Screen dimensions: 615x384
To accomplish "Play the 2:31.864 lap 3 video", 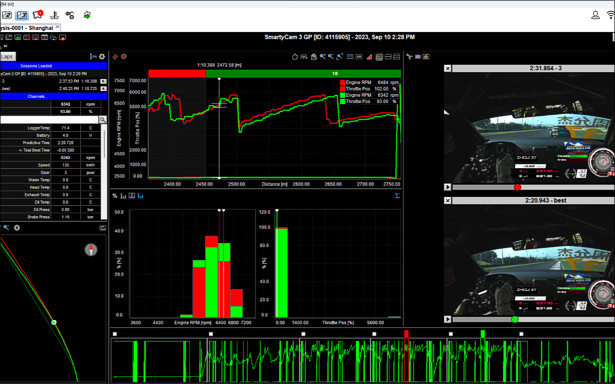I will tap(448, 187).
